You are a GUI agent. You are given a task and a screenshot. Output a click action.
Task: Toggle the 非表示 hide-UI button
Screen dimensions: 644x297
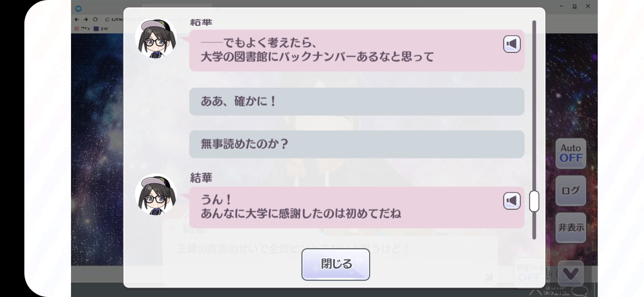click(571, 228)
